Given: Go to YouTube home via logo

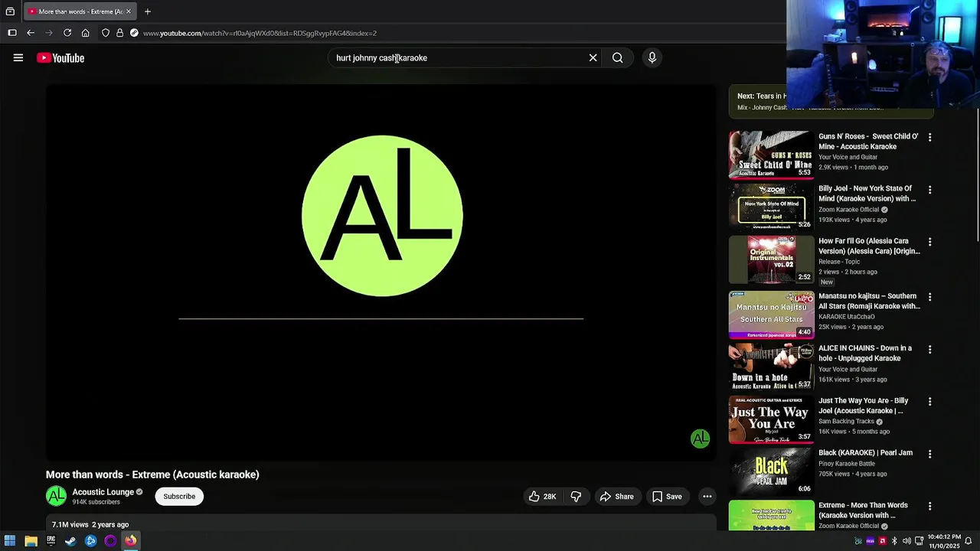Looking at the screenshot, I should [60, 58].
